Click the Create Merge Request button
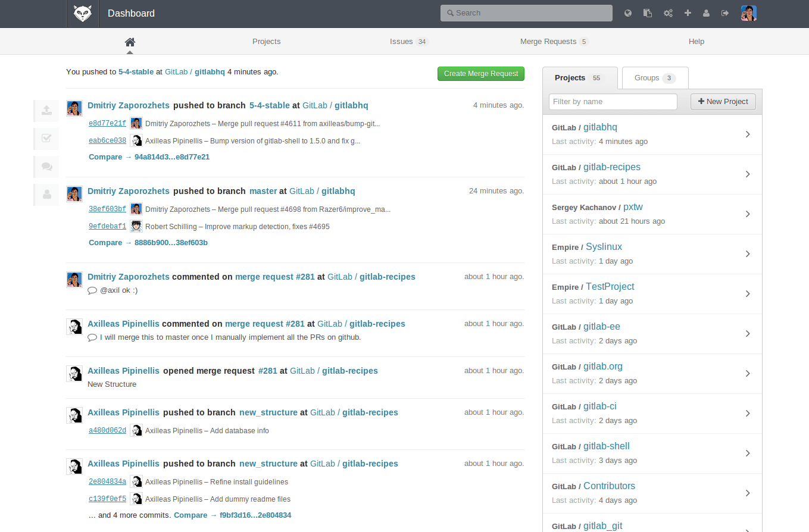The width and height of the screenshot is (809, 532). 480,74
